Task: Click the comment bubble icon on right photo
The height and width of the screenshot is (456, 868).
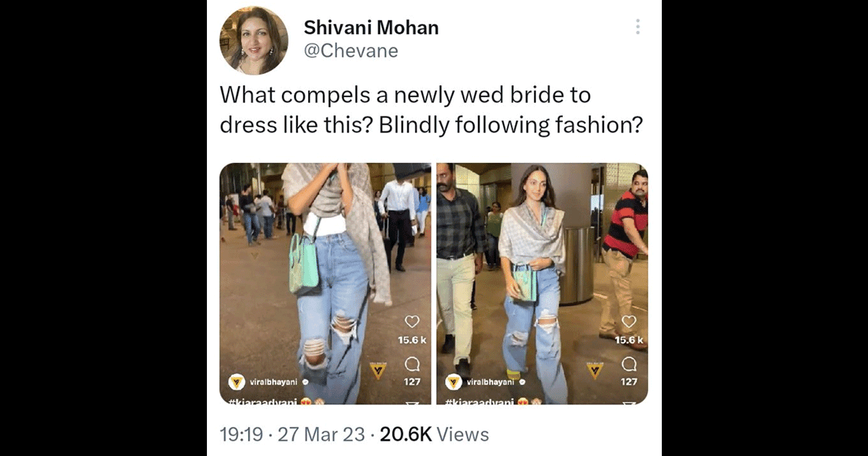Action: (629, 364)
